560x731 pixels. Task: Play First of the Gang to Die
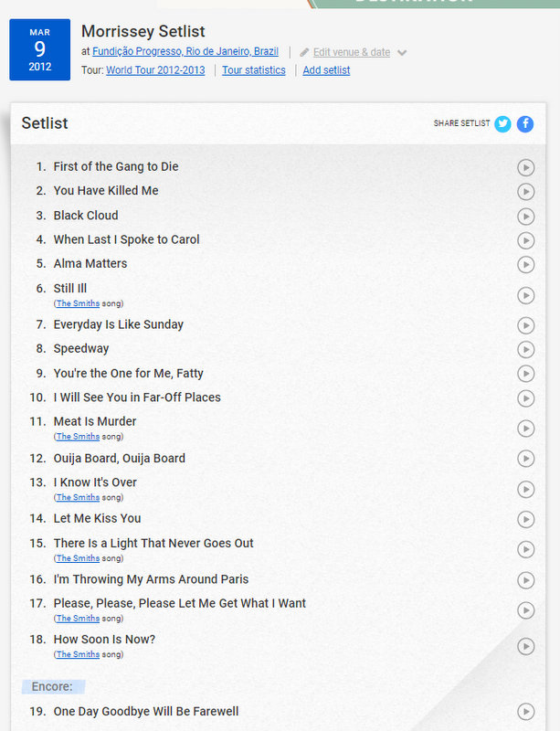526,168
